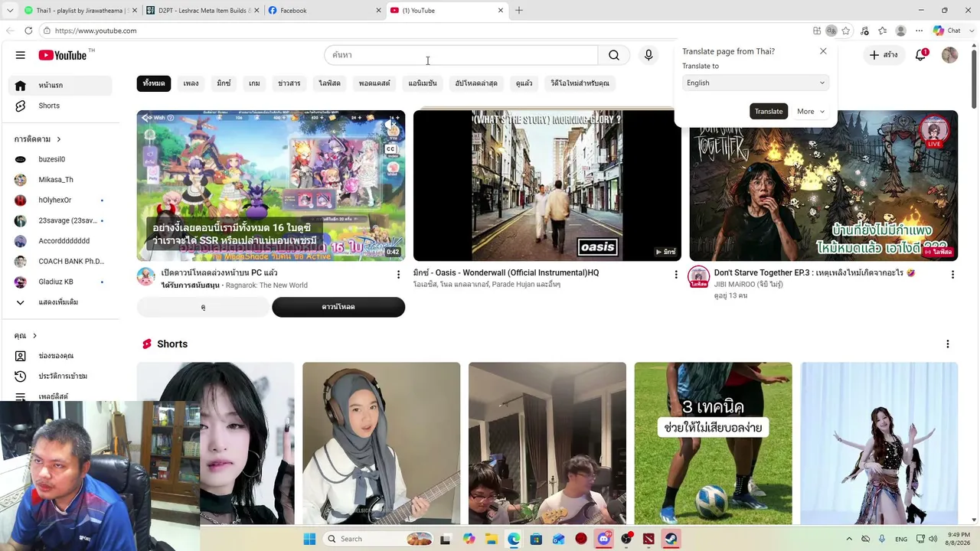Switch to the Facebook tab
The height and width of the screenshot is (551, 980).
[x=322, y=10]
